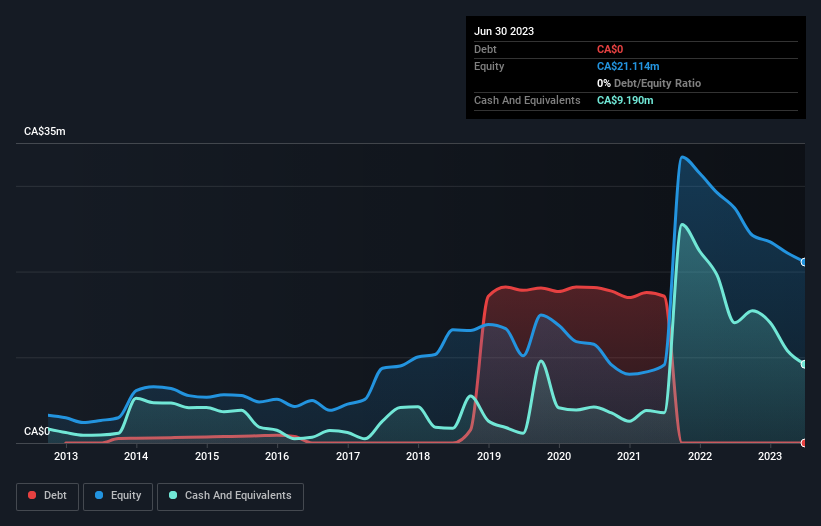Screen dimensions: 821x526
Task: Click the Equity row label in the tooltip
Action: 489,66
